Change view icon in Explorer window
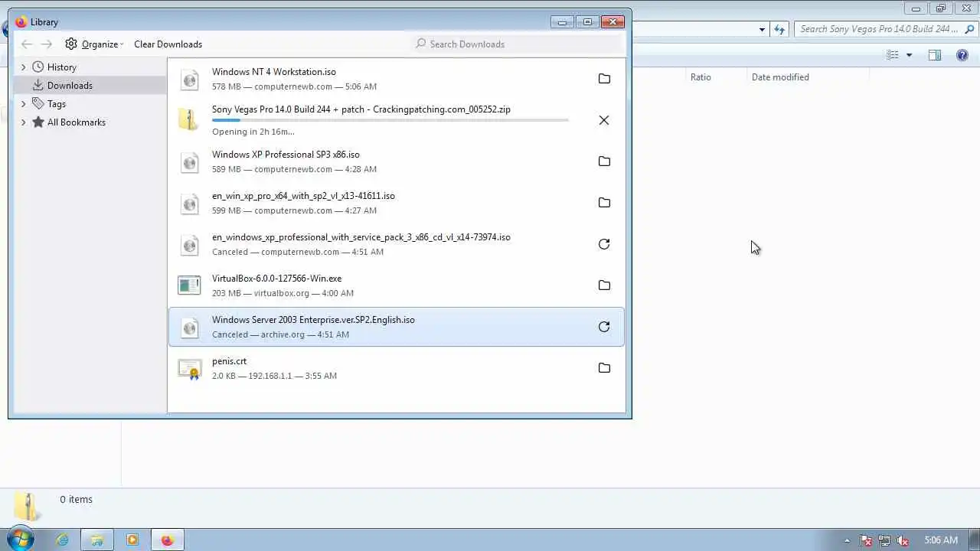The height and width of the screenshot is (551, 980). click(893, 55)
